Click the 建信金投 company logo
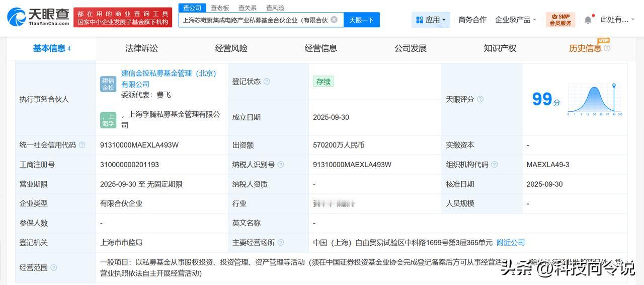The height and width of the screenshot is (285, 644). pyautogui.click(x=108, y=84)
